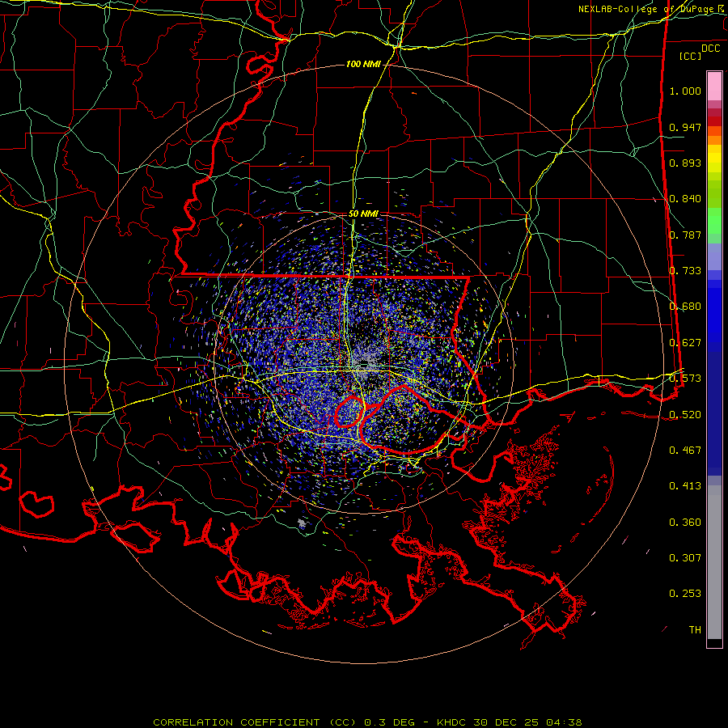Select the 0.947 legend value
728x728 pixels.
[685, 127]
